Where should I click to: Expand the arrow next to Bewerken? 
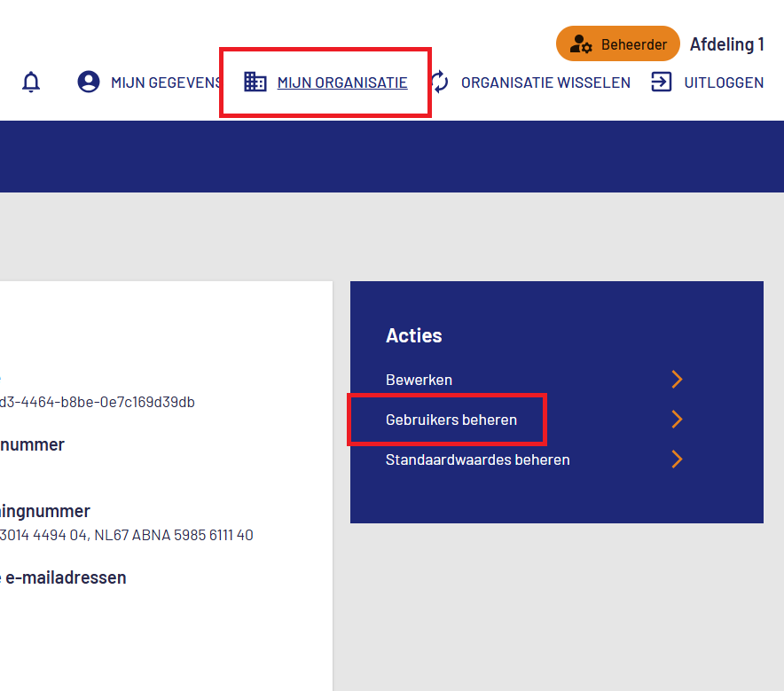point(677,380)
